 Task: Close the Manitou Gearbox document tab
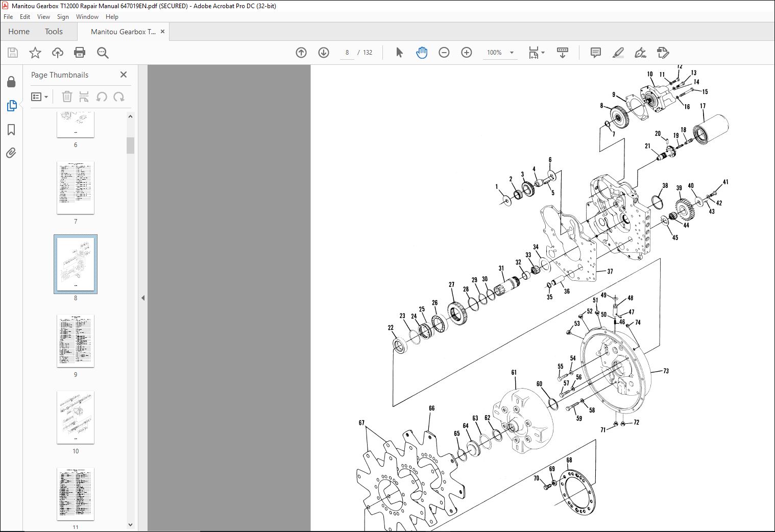[163, 32]
